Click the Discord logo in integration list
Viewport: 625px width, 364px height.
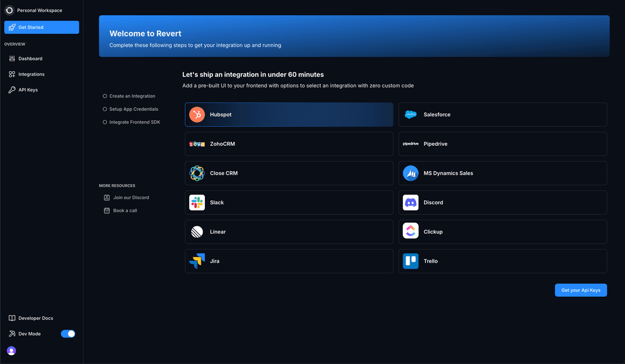pyautogui.click(x=410, y=203)
